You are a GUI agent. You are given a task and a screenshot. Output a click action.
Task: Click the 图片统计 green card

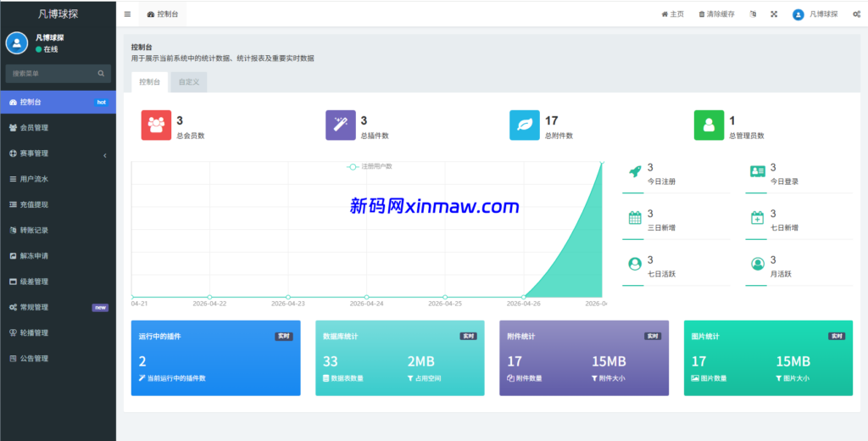pyautogui.click(x=768, y=358)
